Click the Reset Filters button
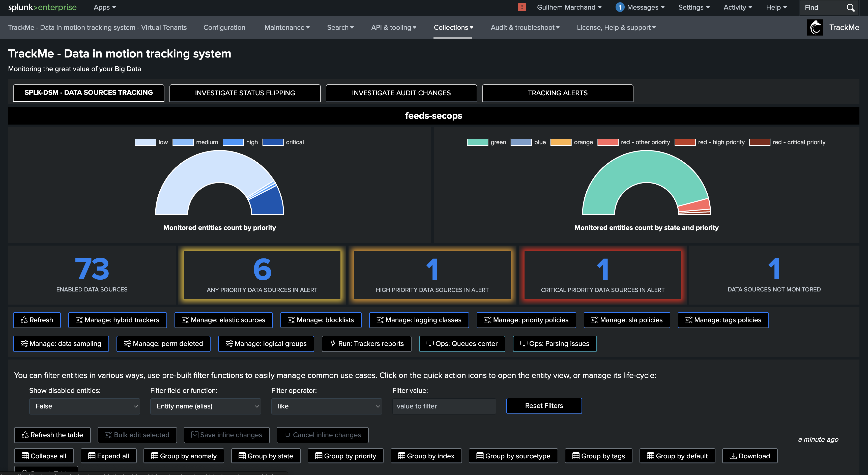The width and height of the screenshot is (868, 475). [x=544, y=406]
